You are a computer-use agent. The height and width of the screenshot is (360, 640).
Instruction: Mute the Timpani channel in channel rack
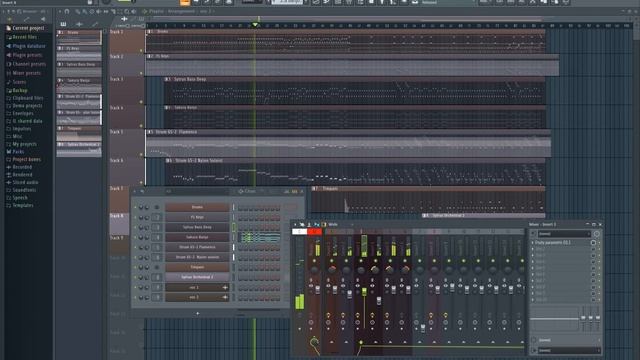point(136,267)
